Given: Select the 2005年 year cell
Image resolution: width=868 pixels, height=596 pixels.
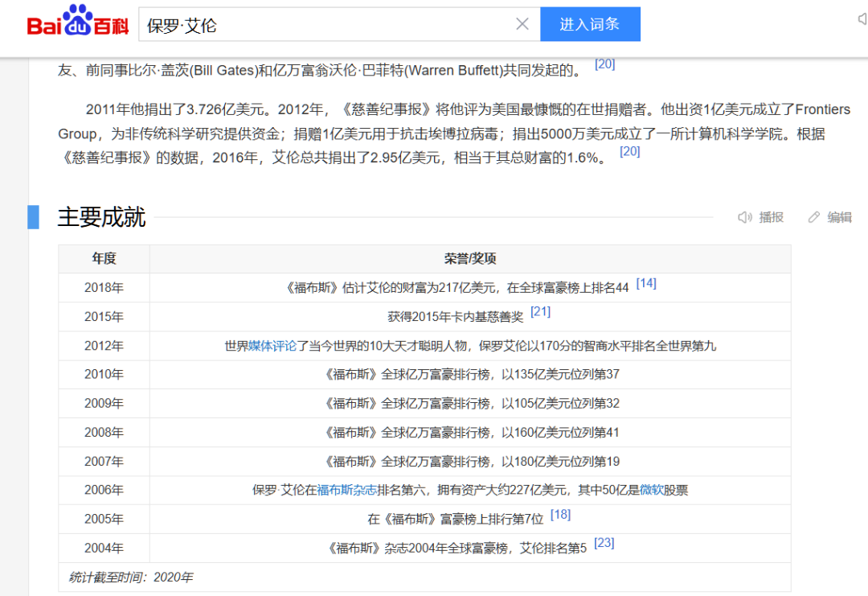Looking at the screenshot, I should (104, 519).
